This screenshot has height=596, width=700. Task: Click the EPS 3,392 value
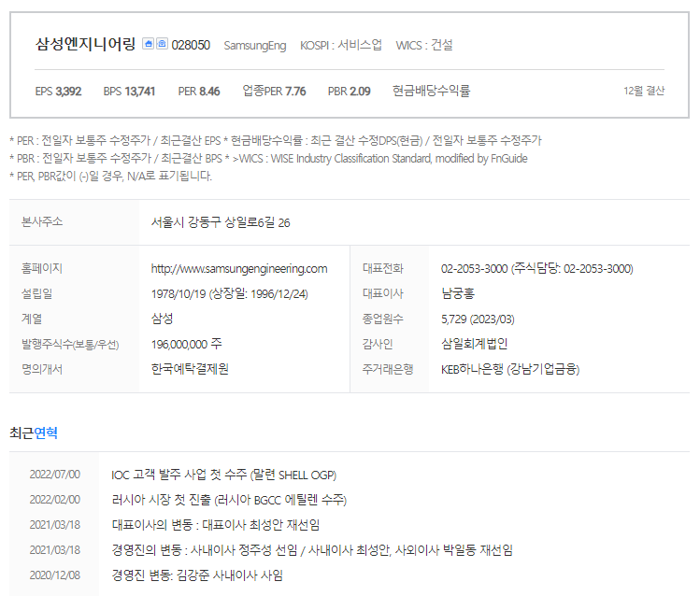pos(58,92)
